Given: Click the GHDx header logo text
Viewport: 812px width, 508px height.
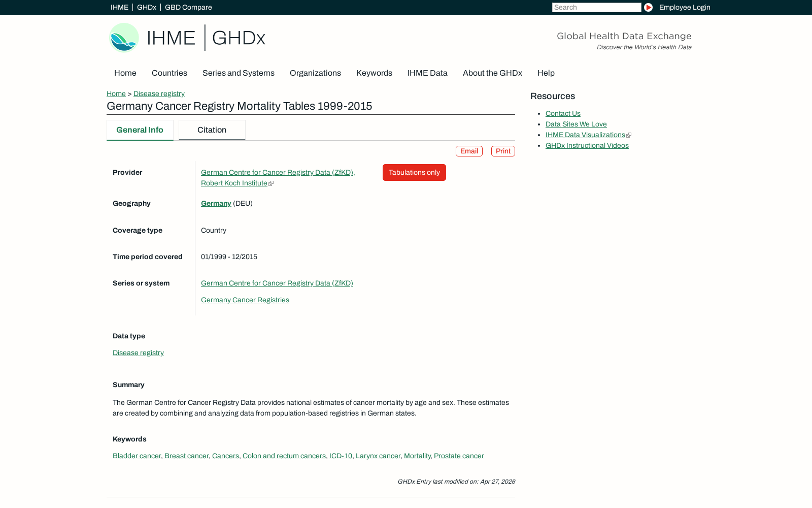Looking at the screenshot, I should click(239, 38).
